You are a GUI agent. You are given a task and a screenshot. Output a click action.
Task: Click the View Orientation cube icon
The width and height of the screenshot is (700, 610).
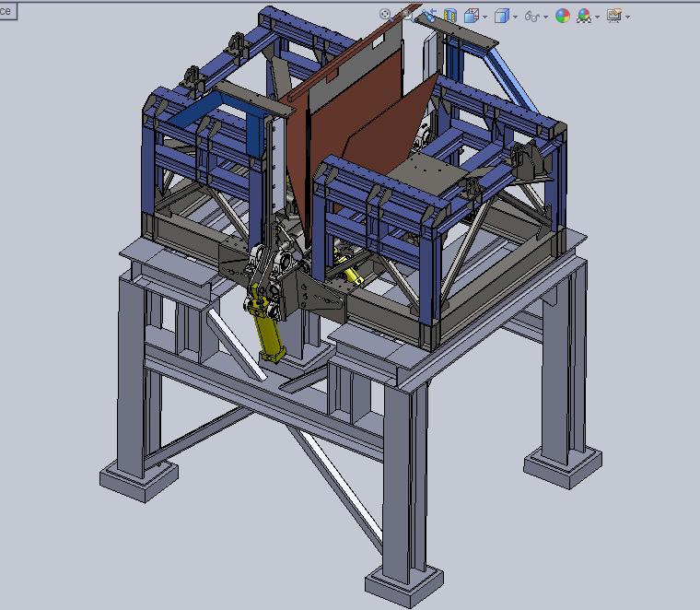coord(472,16)
